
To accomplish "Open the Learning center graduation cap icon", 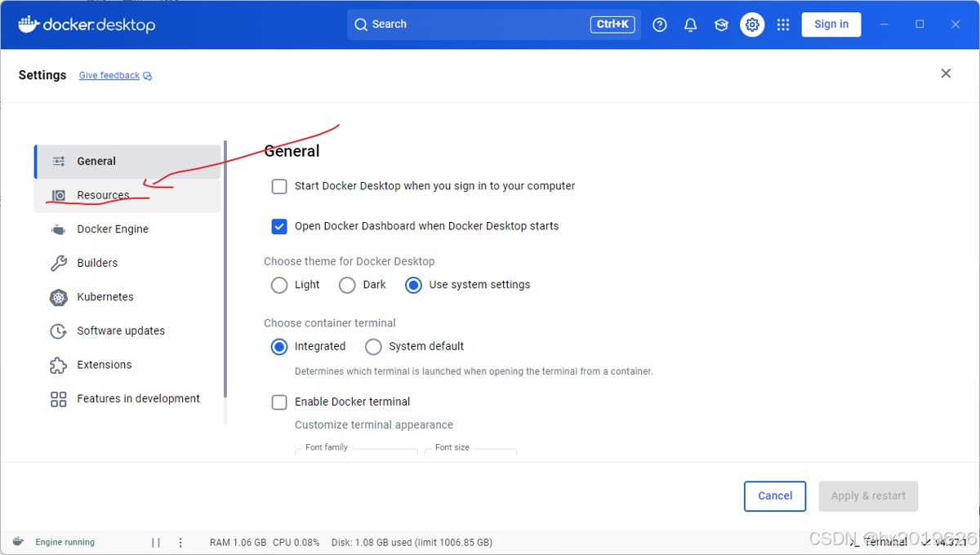I will coord(721,24).
